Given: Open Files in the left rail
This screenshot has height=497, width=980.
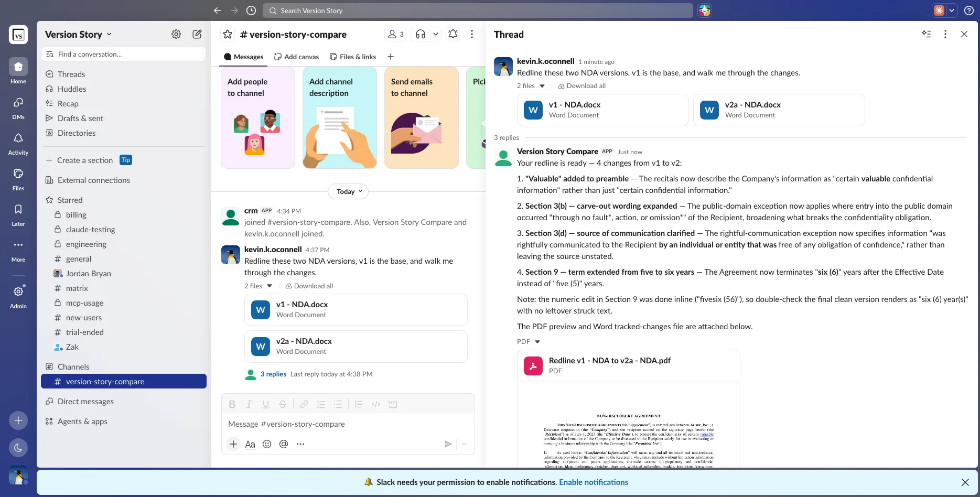Looking at the screenshot, I should point(18,178).
